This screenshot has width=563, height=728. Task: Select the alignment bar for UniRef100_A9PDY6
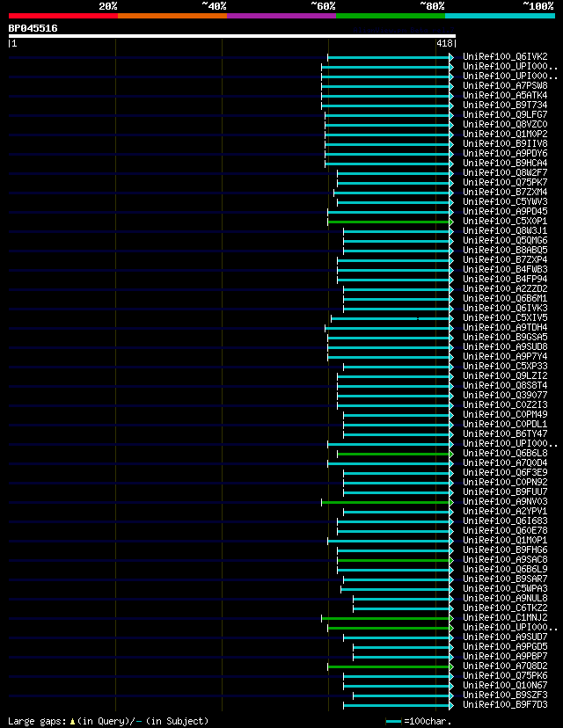(x=388, y=154)
